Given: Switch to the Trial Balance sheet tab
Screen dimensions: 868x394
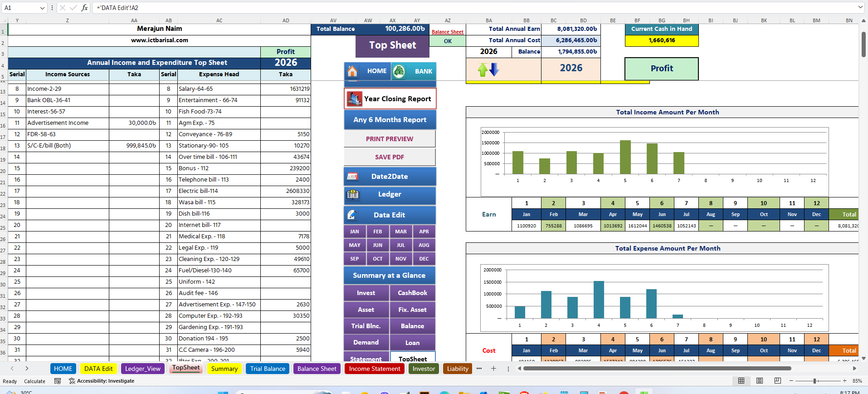Looking at the screenshot, I should (268, 369).
